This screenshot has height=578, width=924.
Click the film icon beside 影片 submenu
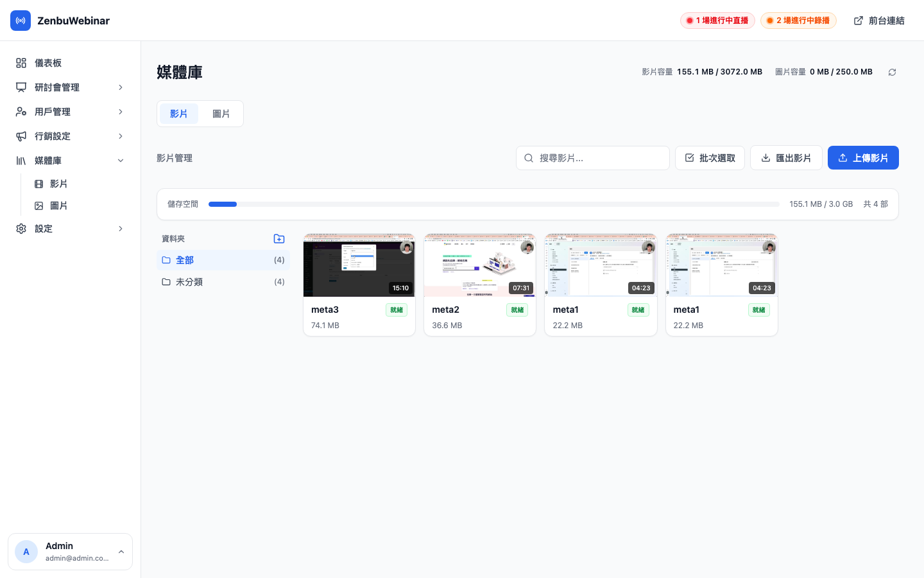39,184
